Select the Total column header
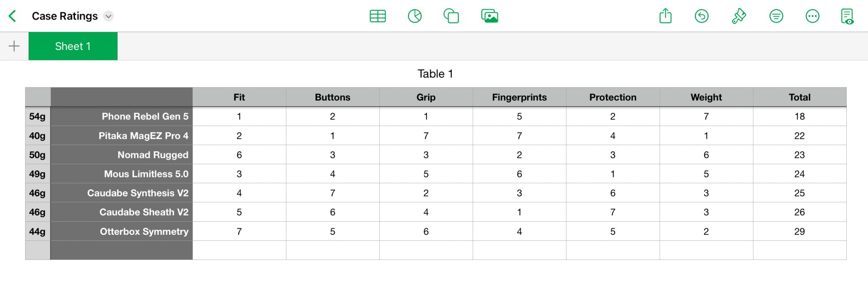Screen dimensions: 868x286 click(799, 97)
